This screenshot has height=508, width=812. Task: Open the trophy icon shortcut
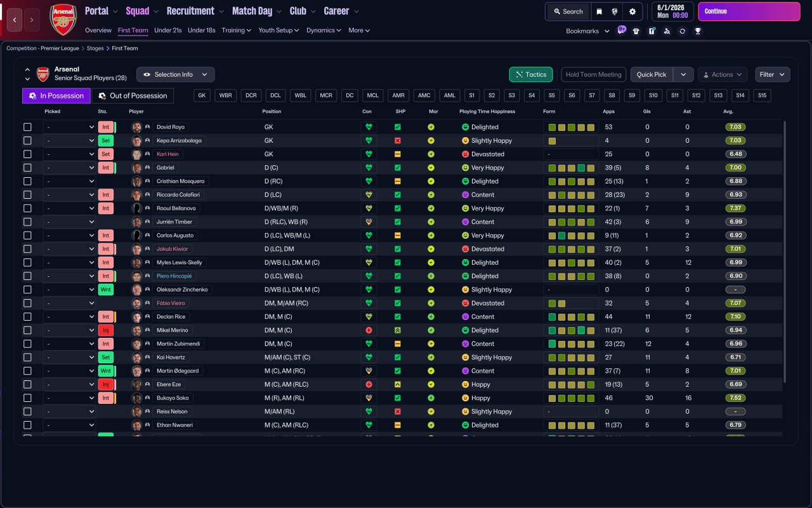698,31
